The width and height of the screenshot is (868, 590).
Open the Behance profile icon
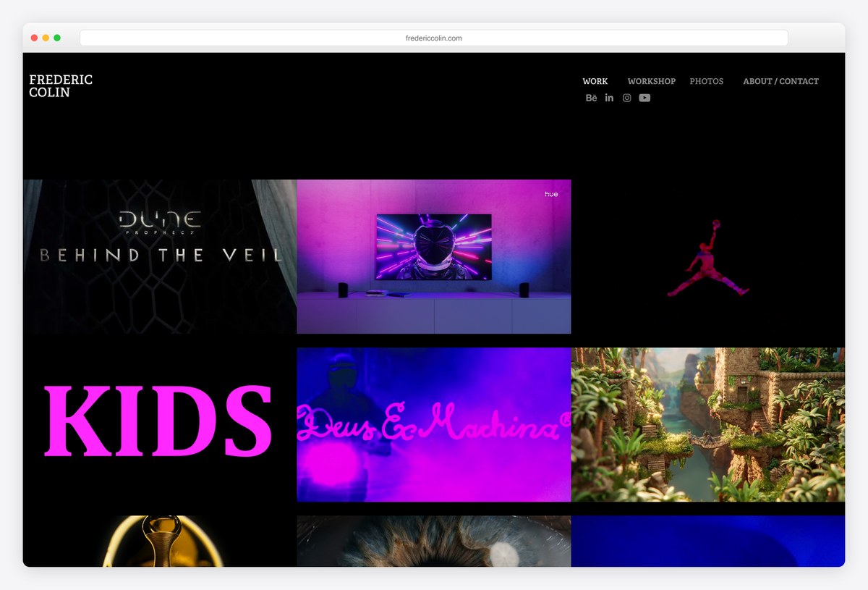point(591,98)
